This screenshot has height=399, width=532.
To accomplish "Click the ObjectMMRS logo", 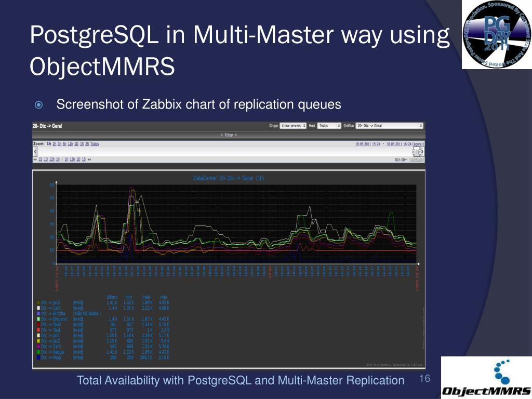I will pos(486,377).
